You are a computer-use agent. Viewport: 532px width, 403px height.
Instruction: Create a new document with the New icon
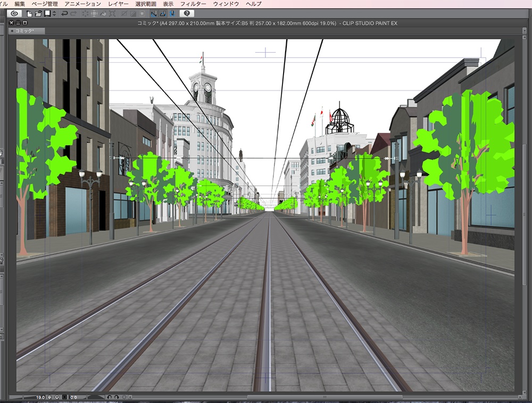pyautogui.click(x=30, y=13)
